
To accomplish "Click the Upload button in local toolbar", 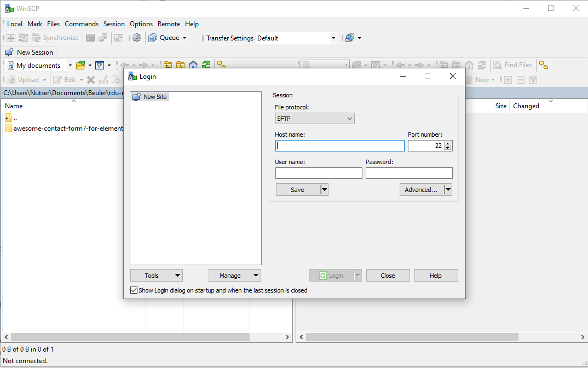I will [23, 80].
